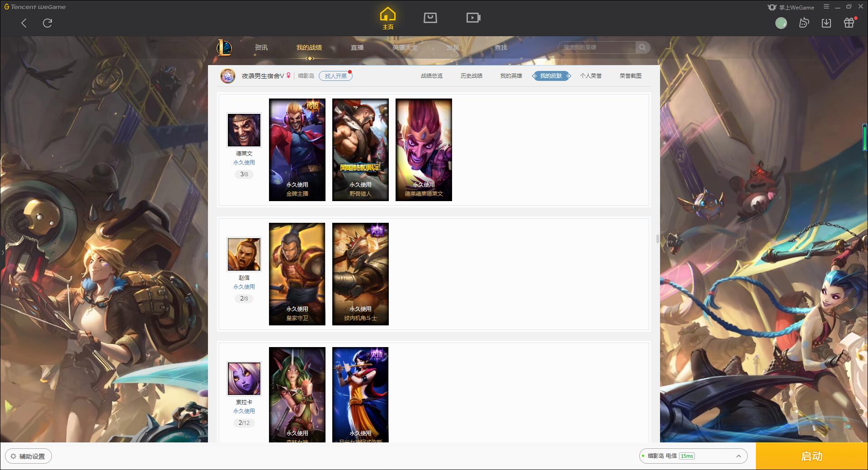Open the store bag icon
The height and width of the screenshot is (470, 868).
(430, 18)
